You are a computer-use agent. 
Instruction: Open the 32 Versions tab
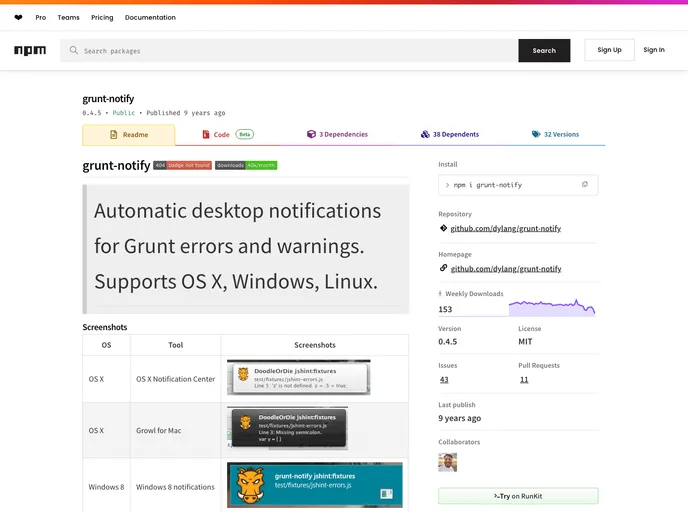tap(555, 135)
